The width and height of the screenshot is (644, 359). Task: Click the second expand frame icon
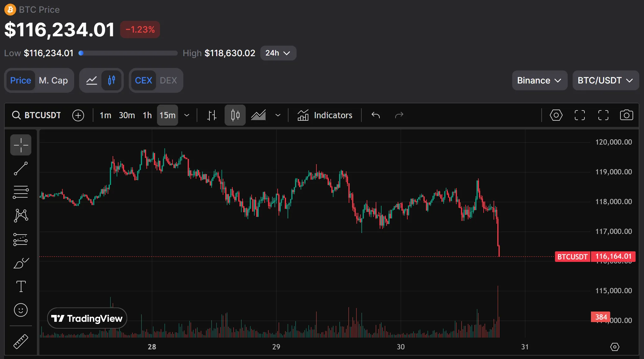pos(603,115)
